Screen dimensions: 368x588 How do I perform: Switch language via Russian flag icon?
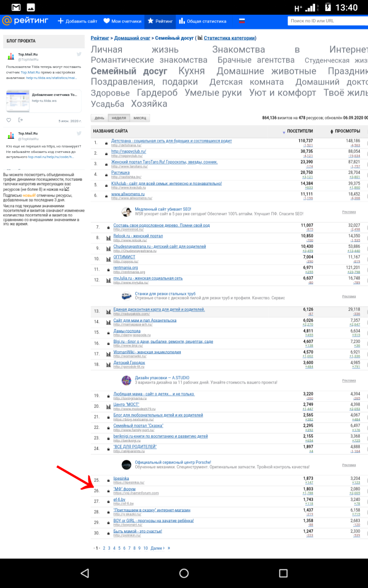pos(241,21)
